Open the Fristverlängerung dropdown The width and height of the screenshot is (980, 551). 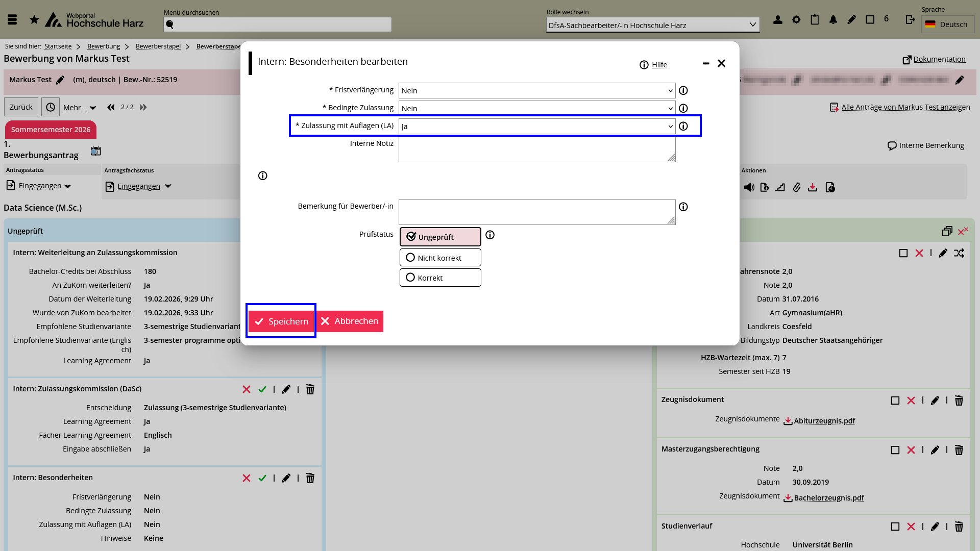[536, 91]
